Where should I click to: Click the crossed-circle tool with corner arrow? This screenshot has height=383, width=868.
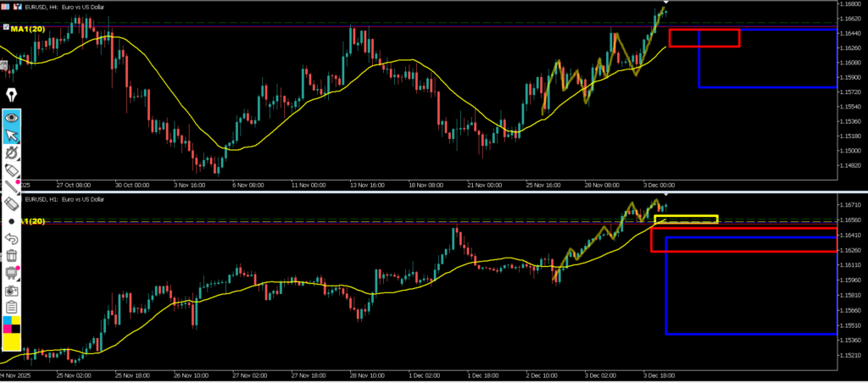pyautogui.click(x=12, y=153)
